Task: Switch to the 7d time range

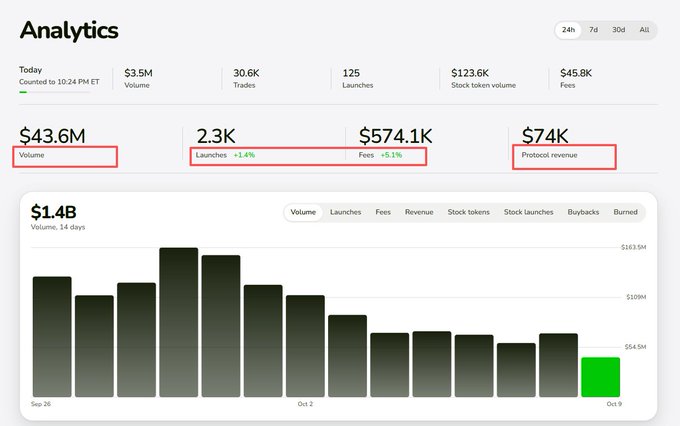Action: tap(593, 30)
